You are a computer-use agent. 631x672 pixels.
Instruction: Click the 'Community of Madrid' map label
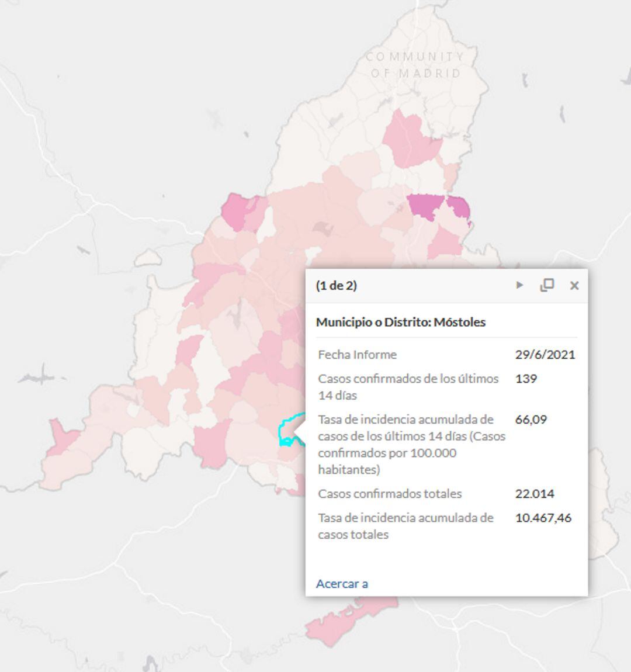[x=415, y=64]
